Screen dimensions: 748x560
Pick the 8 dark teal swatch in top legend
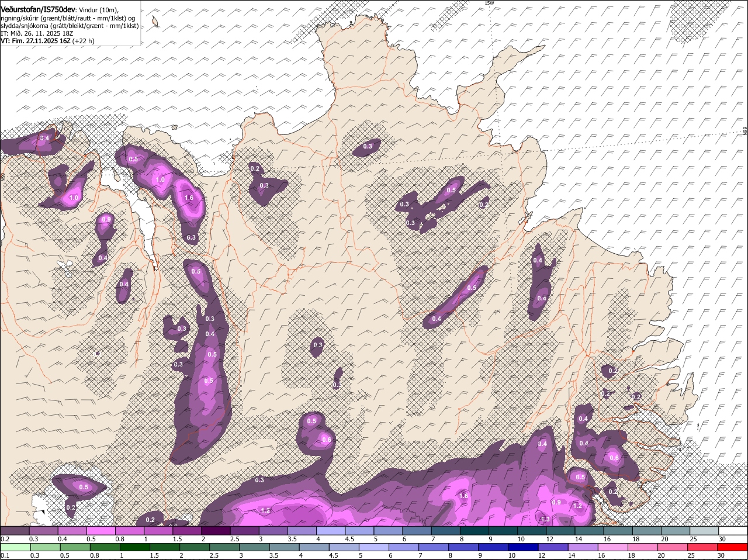[474, 531]
